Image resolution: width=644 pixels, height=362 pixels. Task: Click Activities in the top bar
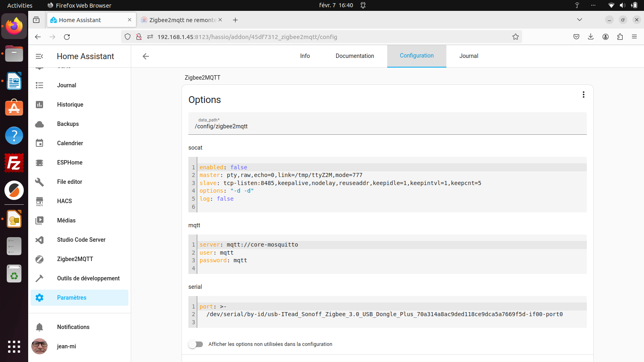[20, 5]
